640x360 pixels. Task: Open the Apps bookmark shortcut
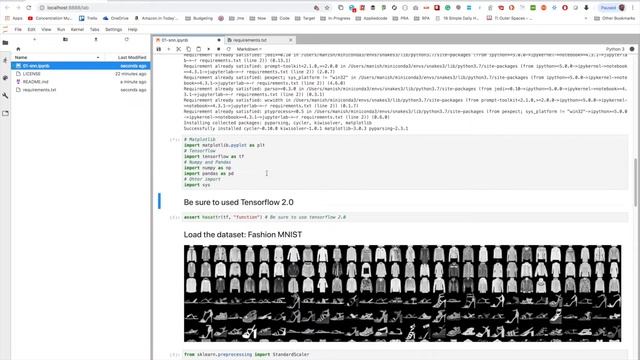(x=14, y=18)
